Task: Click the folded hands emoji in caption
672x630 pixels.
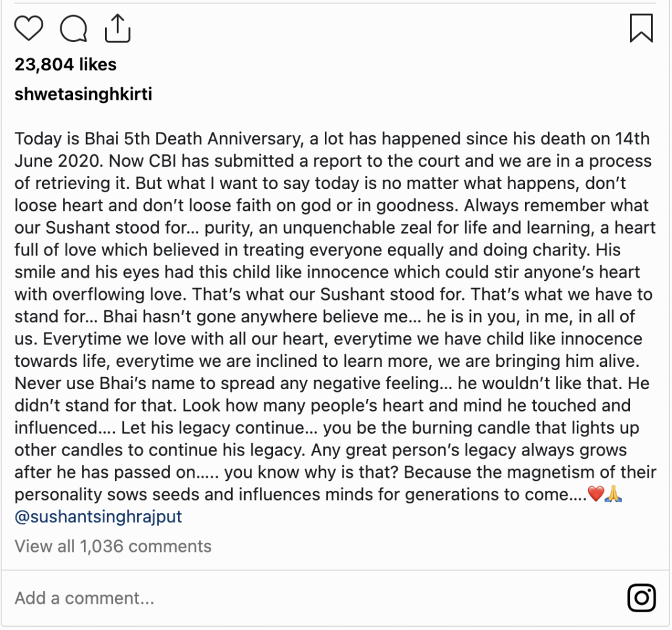Action: [x=614, y=493]
